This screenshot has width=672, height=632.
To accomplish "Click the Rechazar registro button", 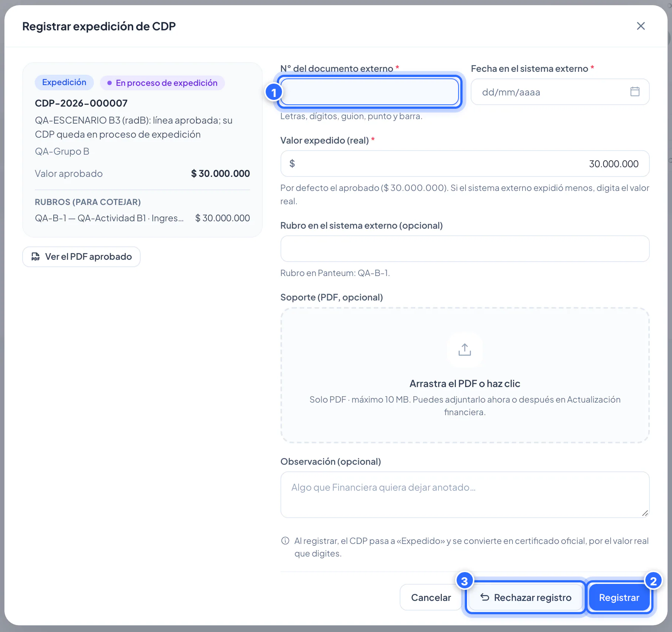I will (x=525, y=597).
